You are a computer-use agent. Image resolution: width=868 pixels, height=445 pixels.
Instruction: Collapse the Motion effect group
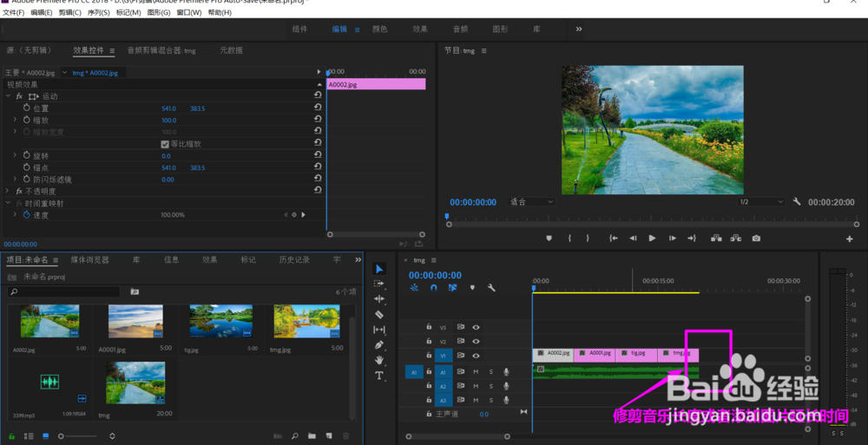[x=8, y=95]
